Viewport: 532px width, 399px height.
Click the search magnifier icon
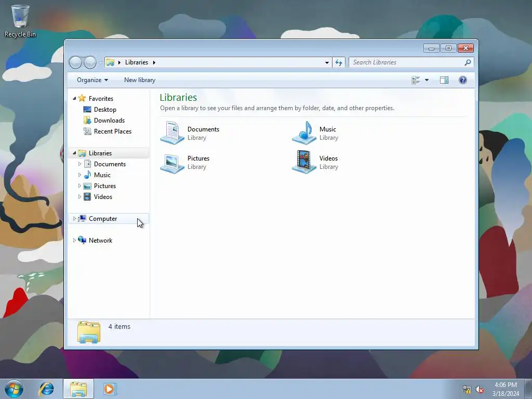(468, 62)
